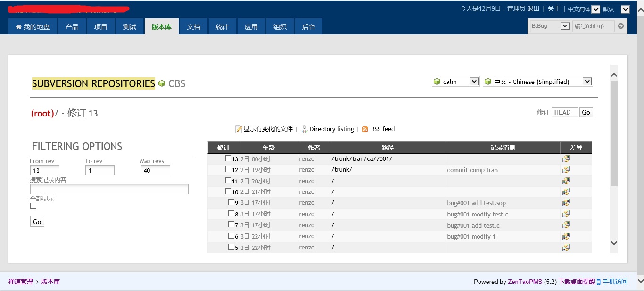Open diff icon for revision 13
The width and height of the screenshot is (644, 291).
pos(566,159)
